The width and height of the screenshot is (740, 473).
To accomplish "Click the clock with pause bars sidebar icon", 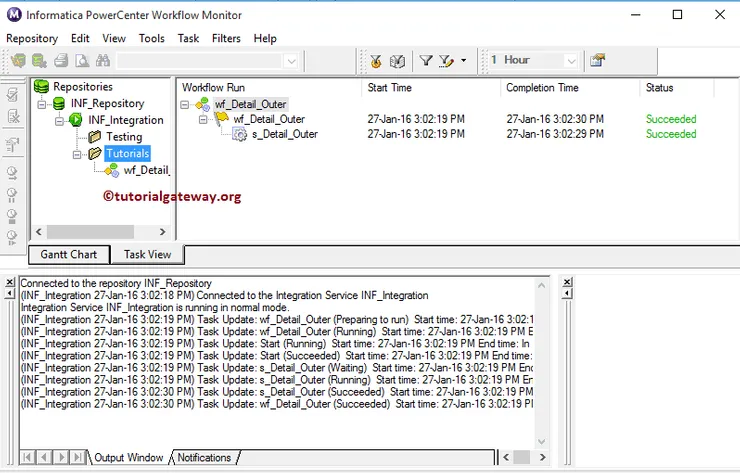I will click(x=12, y=194).
